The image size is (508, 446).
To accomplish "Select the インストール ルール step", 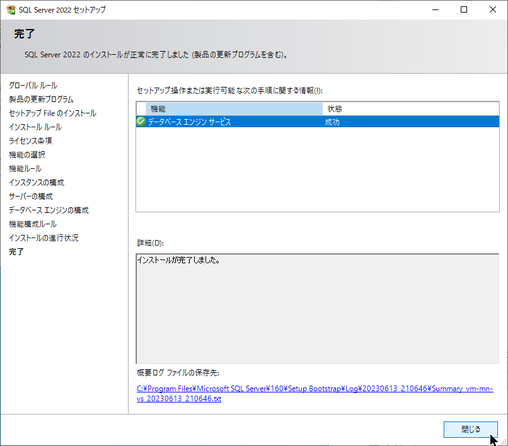I will coord(35,127).
